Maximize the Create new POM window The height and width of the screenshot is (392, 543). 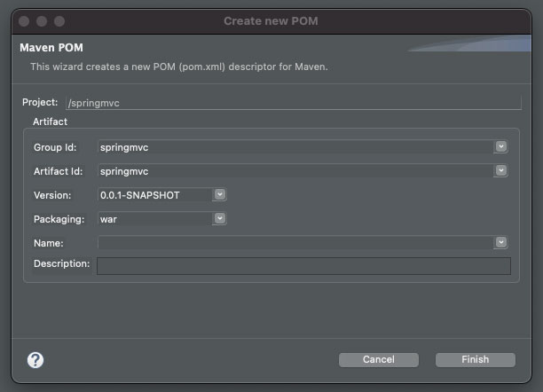pyautogui.click(x=59, y=21)
